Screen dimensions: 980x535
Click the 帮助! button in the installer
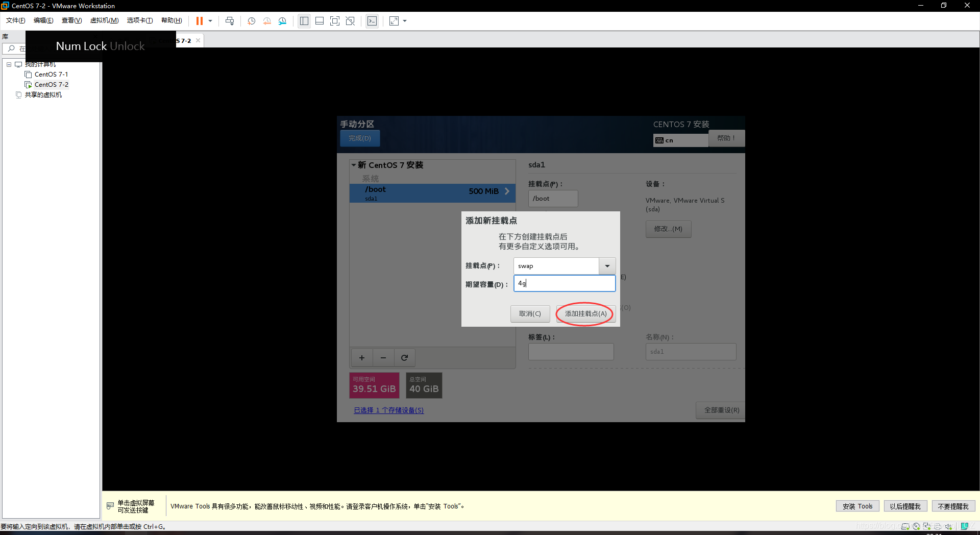click(x=726, y=138)
